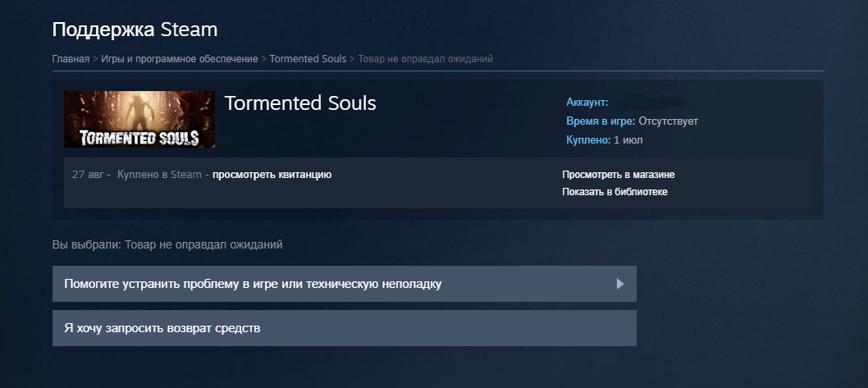The height and width of the screenshot is (388, 868).
Task: Go to Игры и программное обеспечение breadcrumb
Action: [180, 59]
